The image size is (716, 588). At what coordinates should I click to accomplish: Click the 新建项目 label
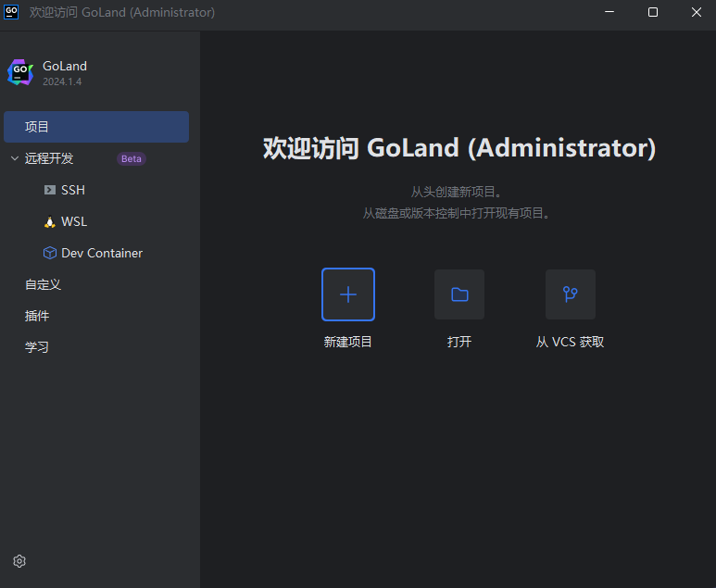(x=348, y=342)
